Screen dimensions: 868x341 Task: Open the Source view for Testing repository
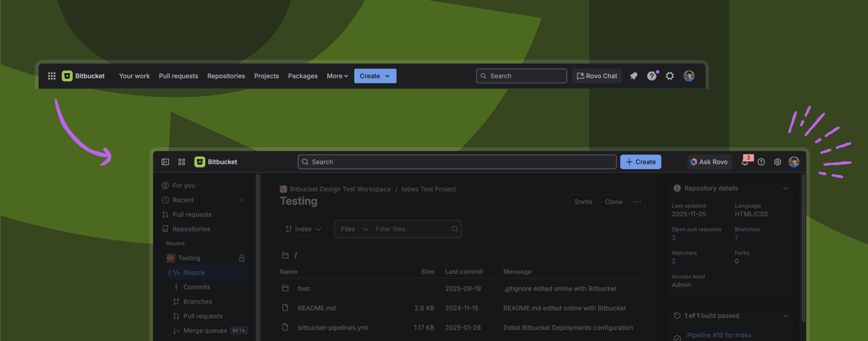194,272
